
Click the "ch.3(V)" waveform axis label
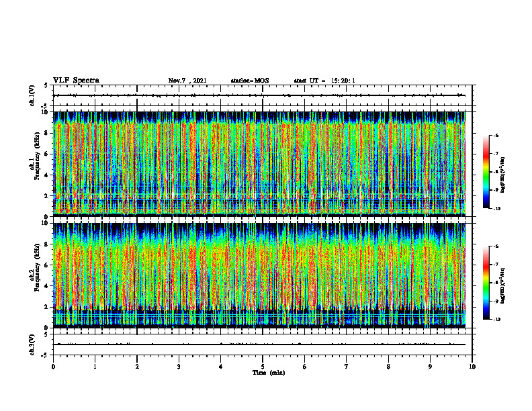(x=32, y=345)
